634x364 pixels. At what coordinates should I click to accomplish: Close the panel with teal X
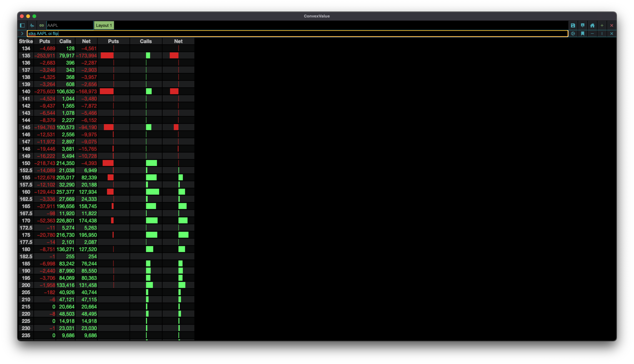click(612, 34)
